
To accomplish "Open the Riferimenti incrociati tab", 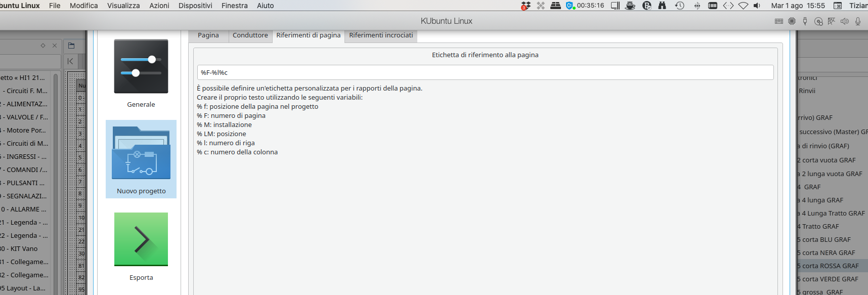I will (381, 35).
